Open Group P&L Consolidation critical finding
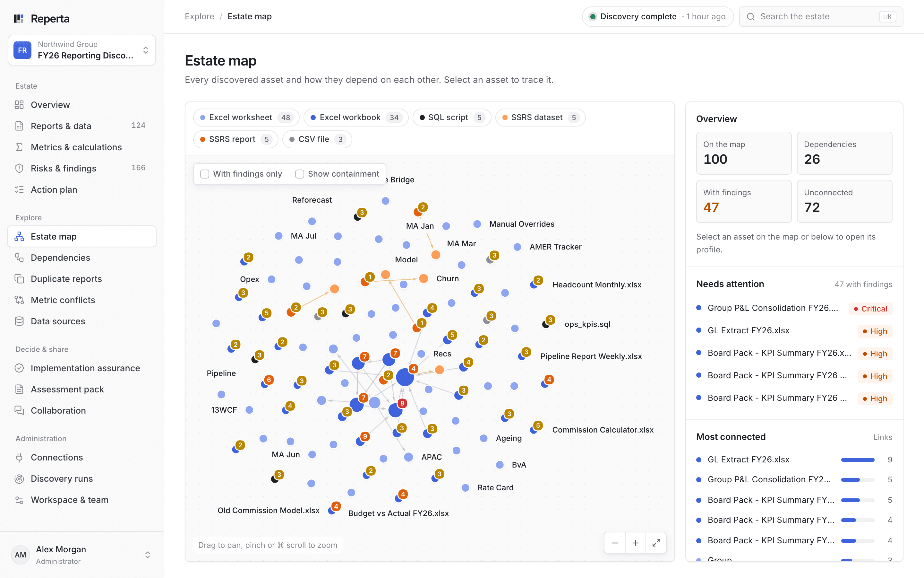 coord(794,308)
